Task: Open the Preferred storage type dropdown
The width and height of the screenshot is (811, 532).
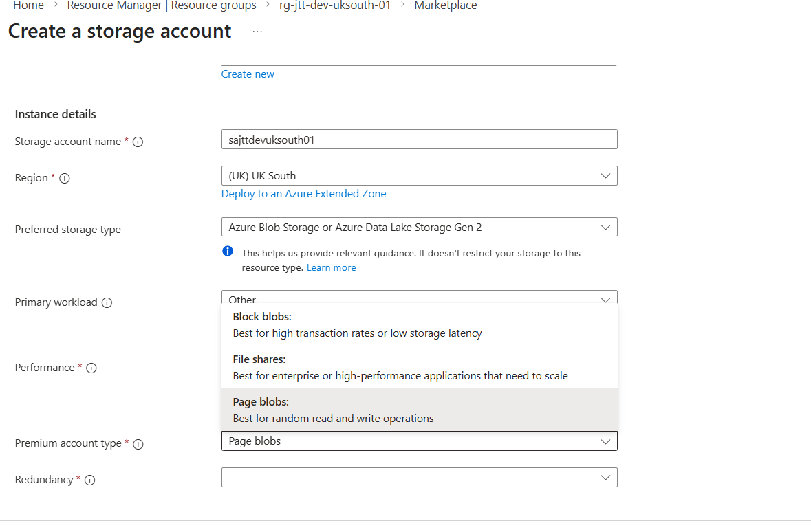Action: click(419, 228)
